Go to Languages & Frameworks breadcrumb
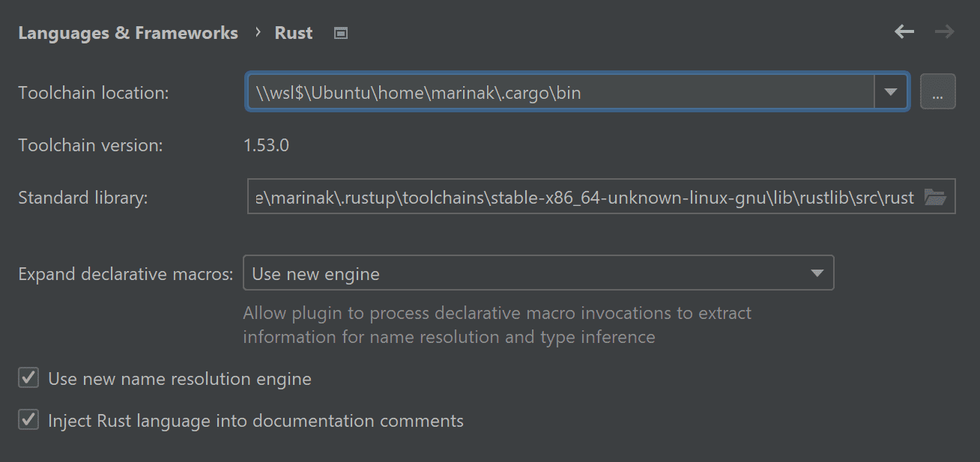980x462 pixels. pyautogui.click(x=128, y=33)
